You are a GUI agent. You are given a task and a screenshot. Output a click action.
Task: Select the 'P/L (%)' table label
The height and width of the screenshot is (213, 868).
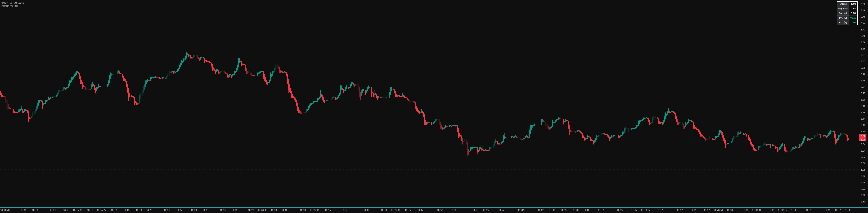843,23
